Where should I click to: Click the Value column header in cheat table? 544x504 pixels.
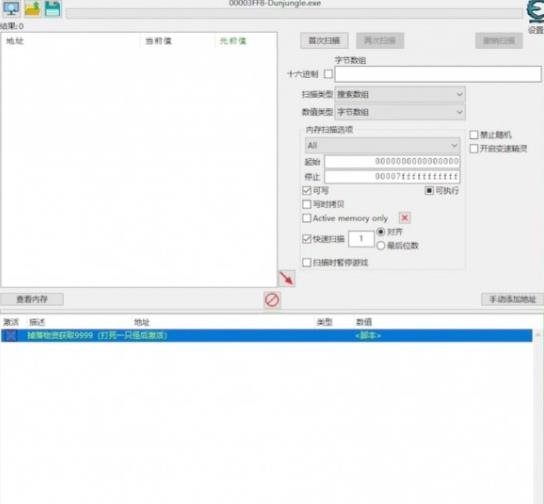(364, 322)
